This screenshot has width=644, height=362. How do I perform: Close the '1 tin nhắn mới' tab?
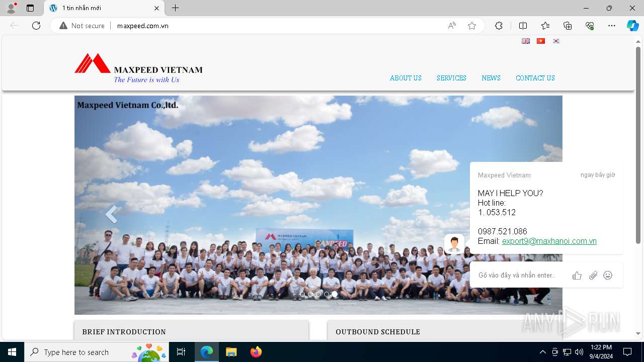pyautogui.click(x=156, y=8)
